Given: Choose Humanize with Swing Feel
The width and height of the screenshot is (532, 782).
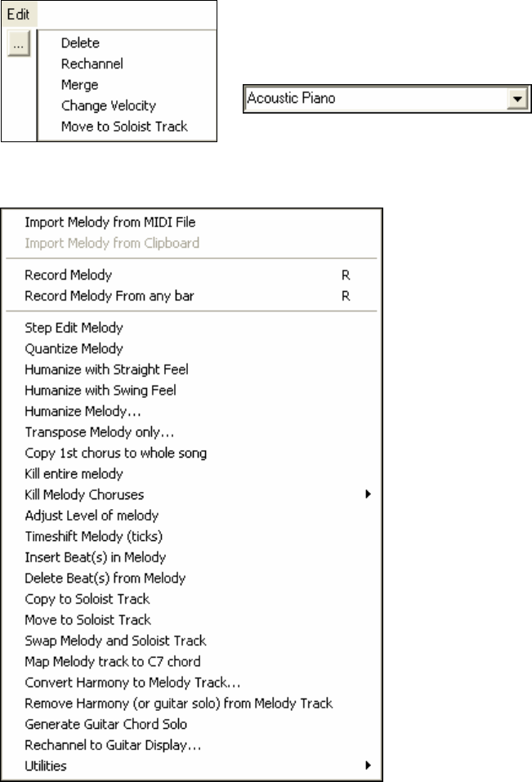Looking at the screenshot, I should click(x=101, y=391).
